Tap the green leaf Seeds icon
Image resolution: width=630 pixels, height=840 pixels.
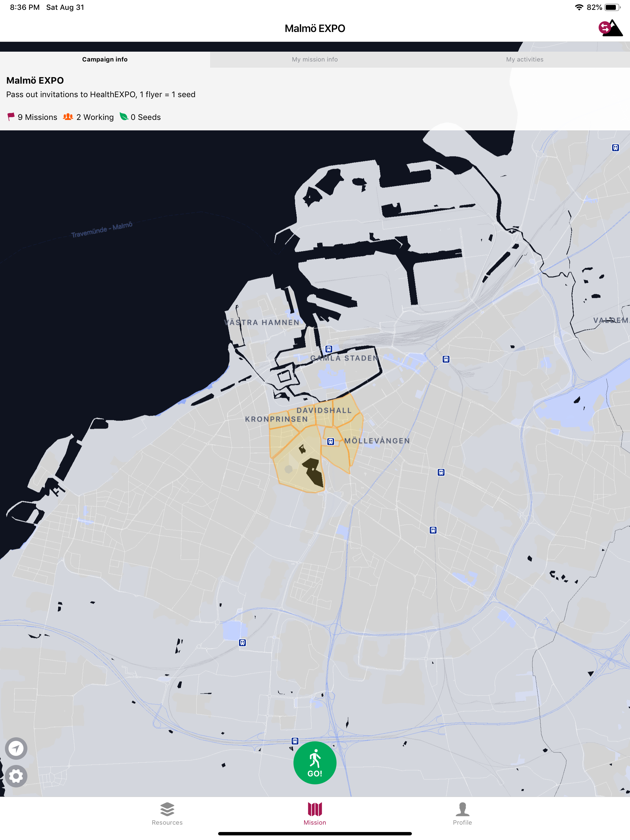[x=124, y=116]
